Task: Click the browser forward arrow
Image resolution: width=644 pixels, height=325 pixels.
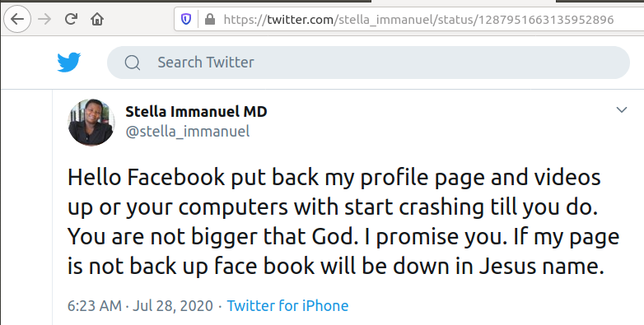Action: coord(44,19)
